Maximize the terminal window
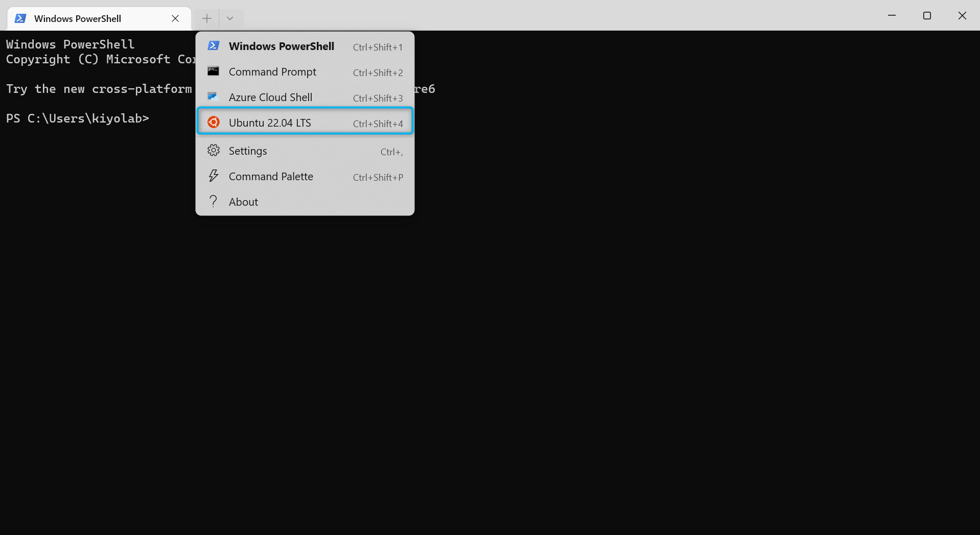Viewport: 980px width, 535px height. coord(927,16)
